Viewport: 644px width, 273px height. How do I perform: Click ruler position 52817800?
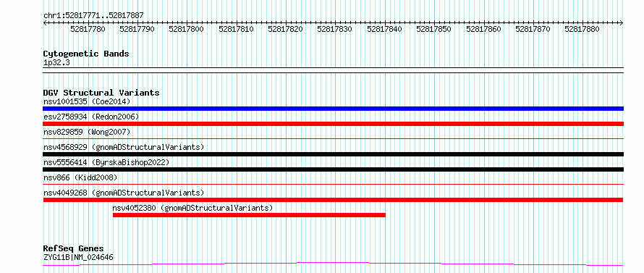[187, 29]
